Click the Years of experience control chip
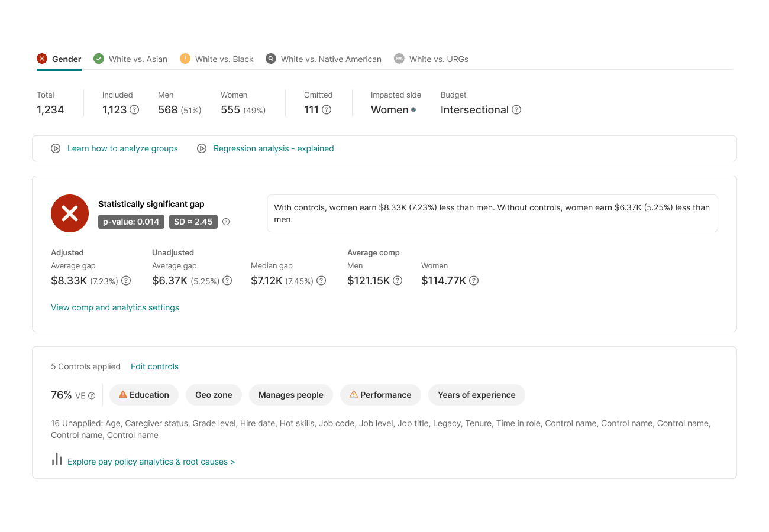This screenshot has height=532, width=769. click(x=477, y=395)
